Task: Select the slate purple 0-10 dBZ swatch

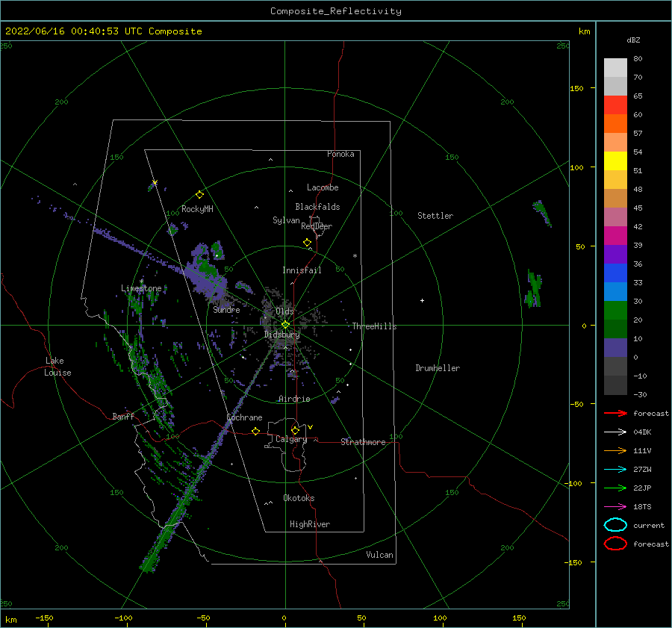Action: coord(615,348)
